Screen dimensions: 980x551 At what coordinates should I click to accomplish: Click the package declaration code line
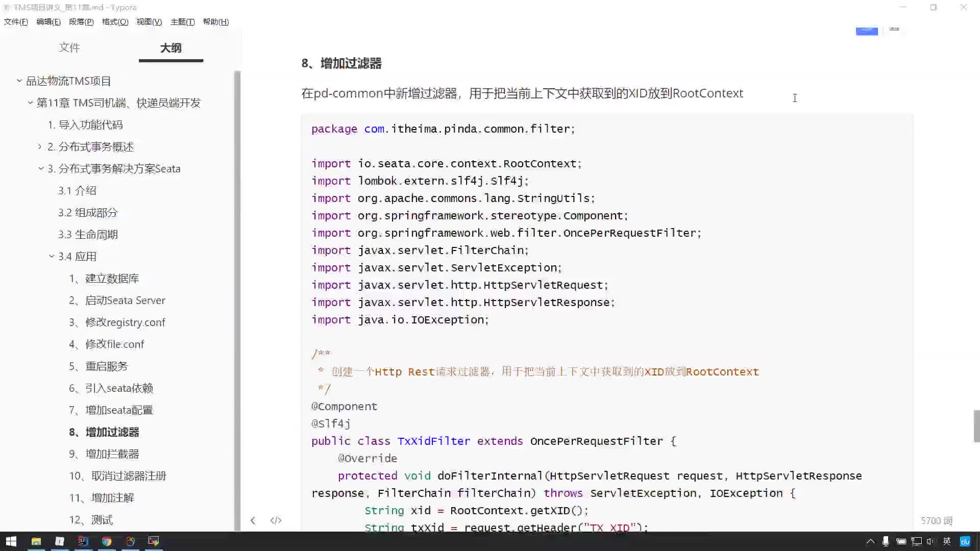tap(443, 129)
